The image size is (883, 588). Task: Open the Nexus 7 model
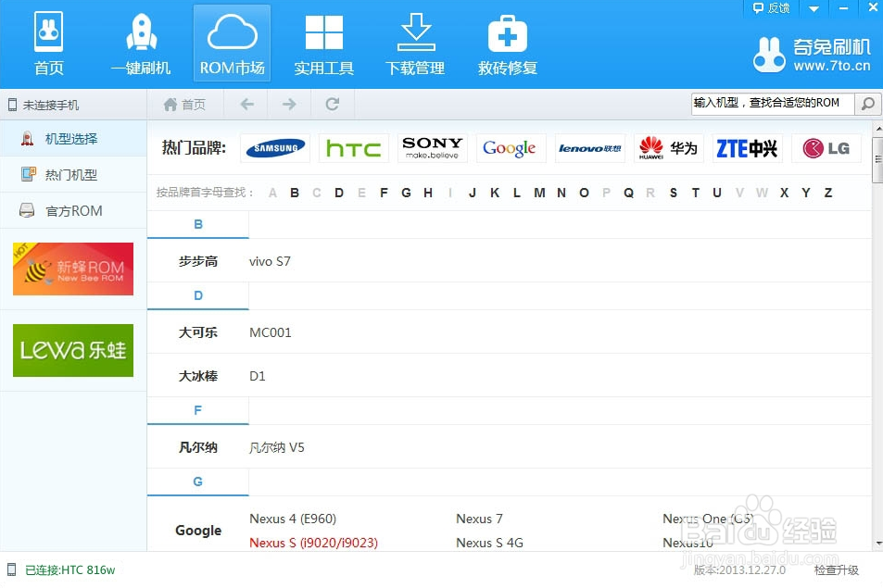tap(479, 519)
